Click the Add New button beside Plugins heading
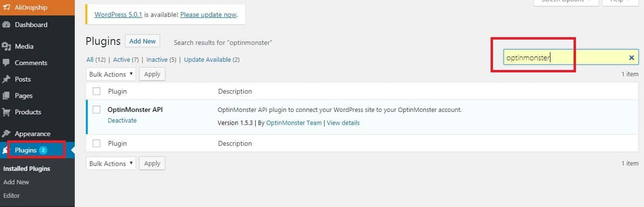 pyautogui.click(x=142, y=41)
